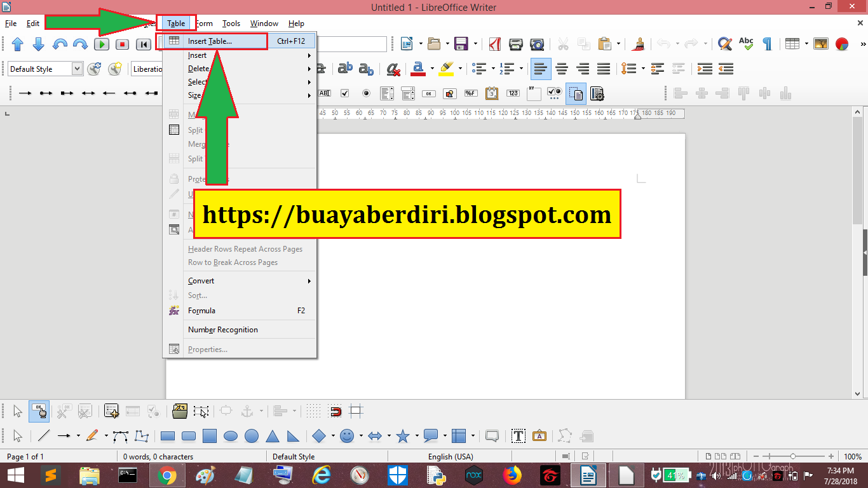Click the zoom slider in status bar
868x488 pixels.
(793, 456)
